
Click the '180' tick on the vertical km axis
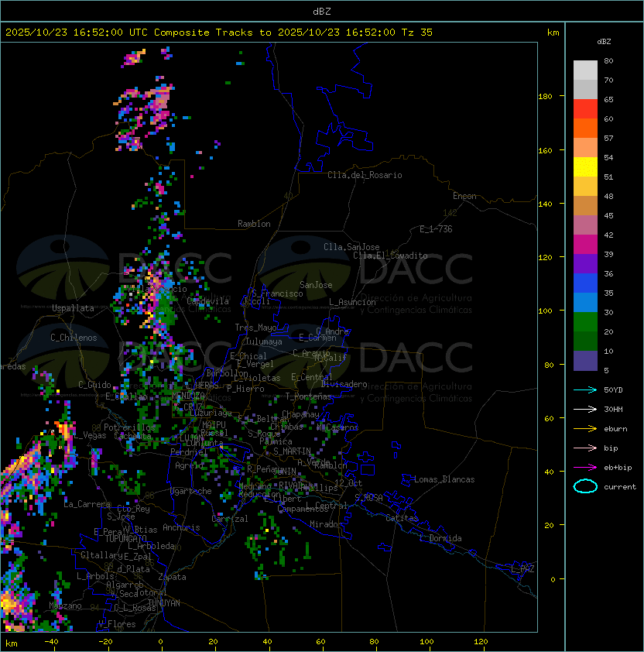click(545, 97)
